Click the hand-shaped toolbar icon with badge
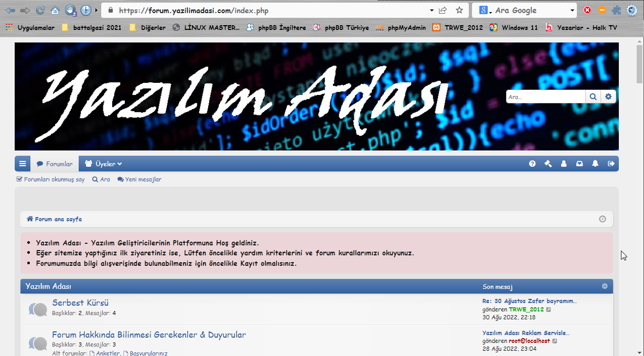 [71, 10]
